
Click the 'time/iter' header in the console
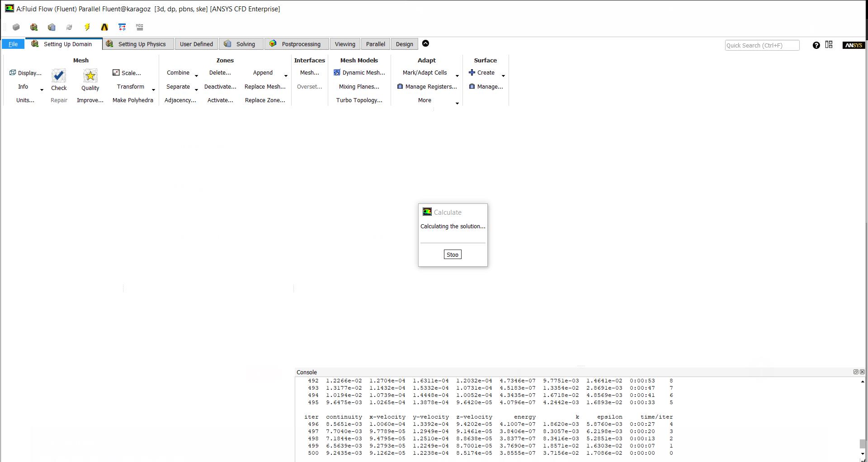tap(657, 417)
